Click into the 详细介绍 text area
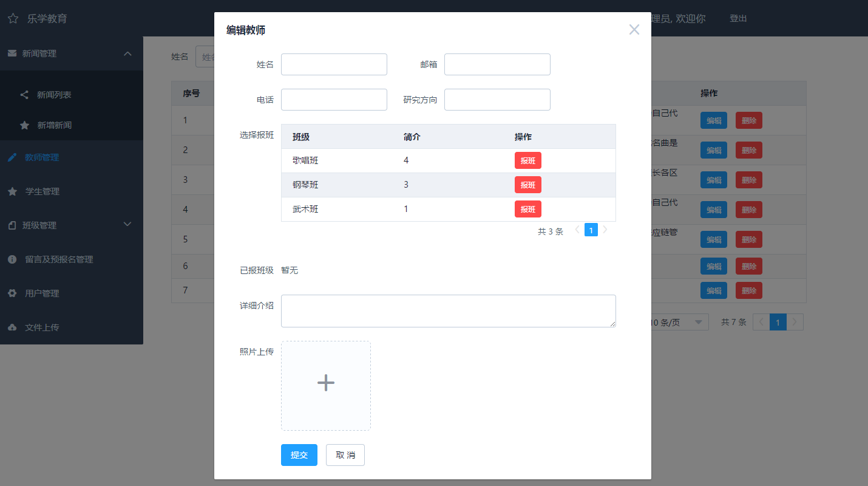The height and width of the screenshot is (486, 868). (x=449, y=311)
